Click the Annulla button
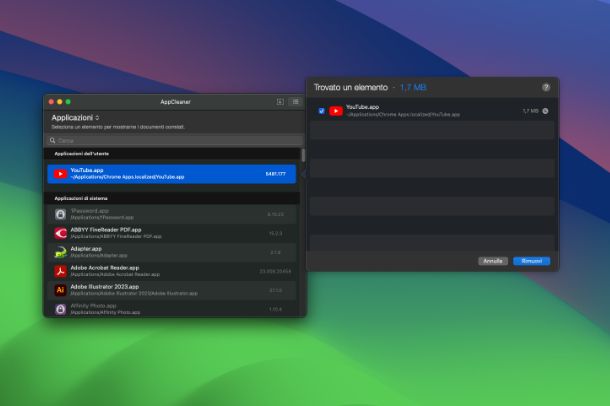This screenshot has width=610, height=406. pos(493,261)
